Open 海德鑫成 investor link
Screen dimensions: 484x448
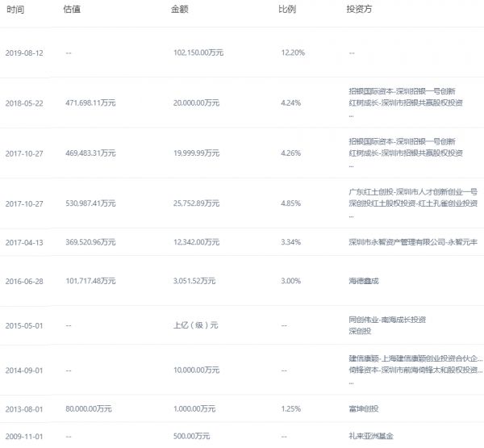point(364,281)
